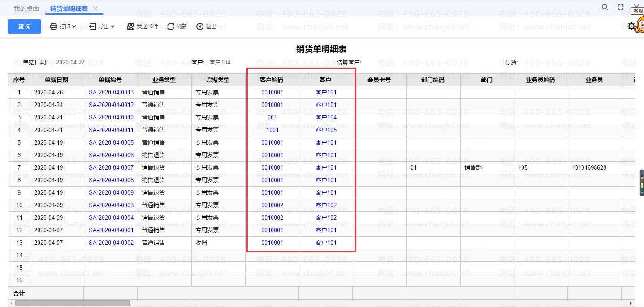Expand the 打印 dropdown arrow

74,26
